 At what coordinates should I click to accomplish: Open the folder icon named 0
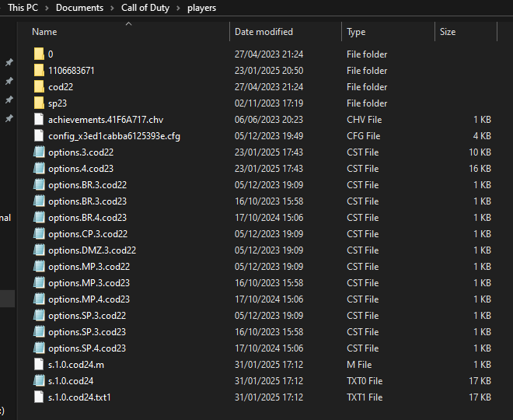[39, 54]
